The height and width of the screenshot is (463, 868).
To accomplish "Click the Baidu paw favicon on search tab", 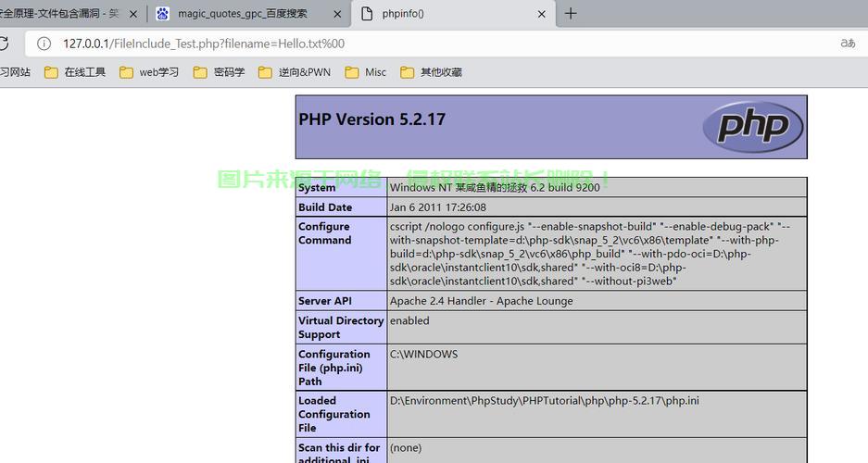I will 162,14.
